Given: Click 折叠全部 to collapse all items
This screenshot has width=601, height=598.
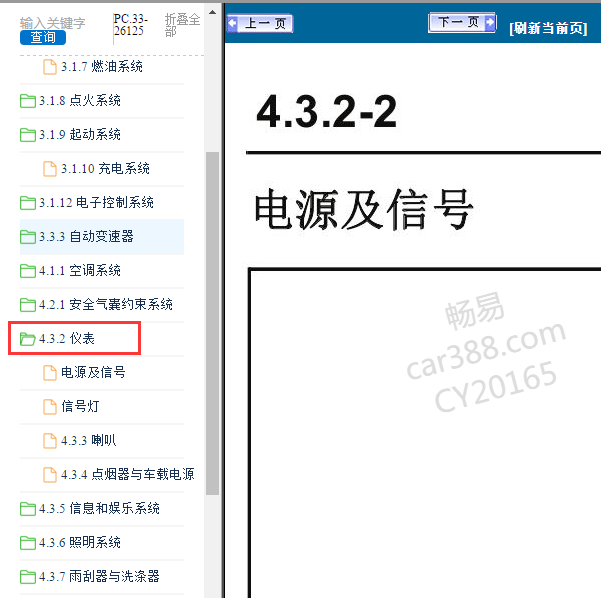Looking at the screenshot, I should point(182,25).
